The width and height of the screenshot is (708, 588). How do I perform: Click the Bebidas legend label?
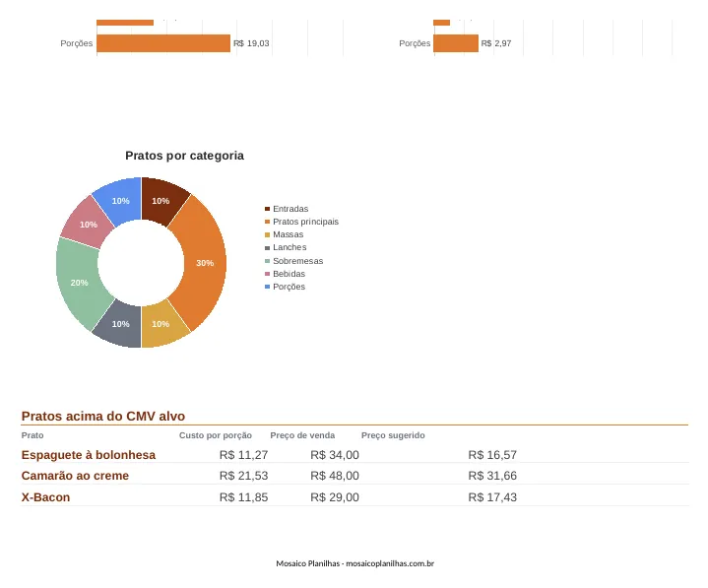(x=289, y=274)
